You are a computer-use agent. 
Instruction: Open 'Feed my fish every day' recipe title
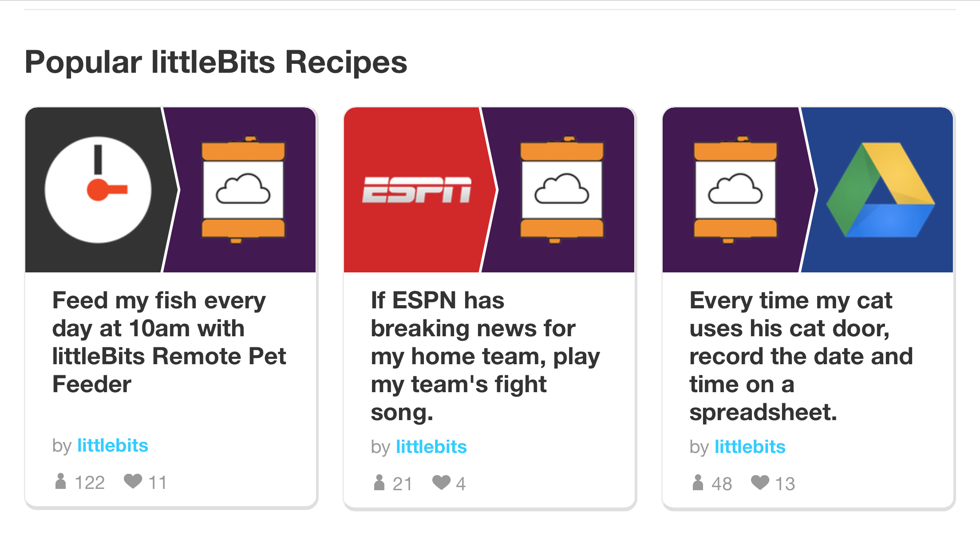(x=169, y=342)
